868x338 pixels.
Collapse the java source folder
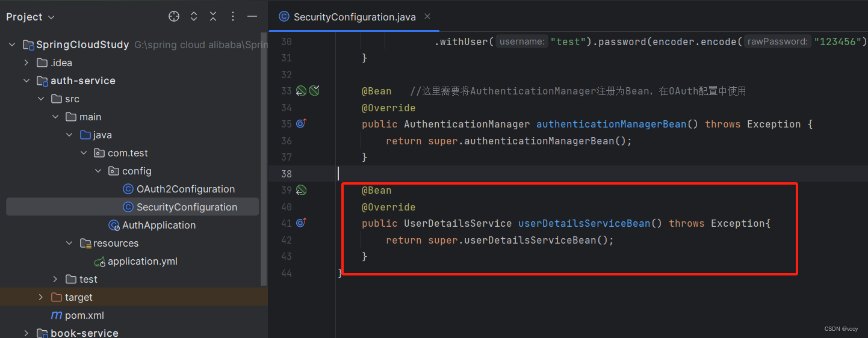coord(69,135)
